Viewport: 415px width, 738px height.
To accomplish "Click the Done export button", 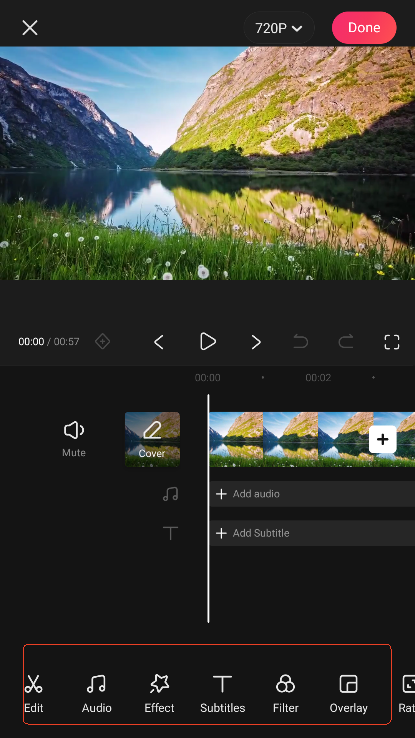I will (364, 28).
